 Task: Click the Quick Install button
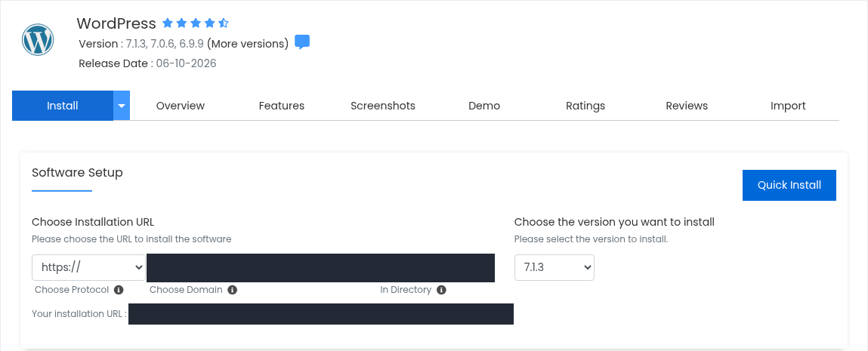click(x=789, y=185)
